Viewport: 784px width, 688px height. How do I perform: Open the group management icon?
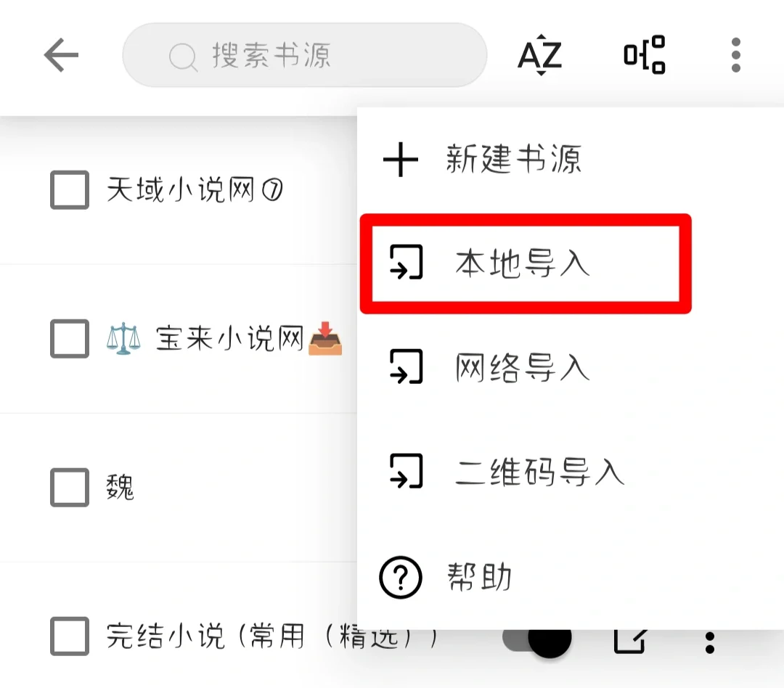coord(645,55)
